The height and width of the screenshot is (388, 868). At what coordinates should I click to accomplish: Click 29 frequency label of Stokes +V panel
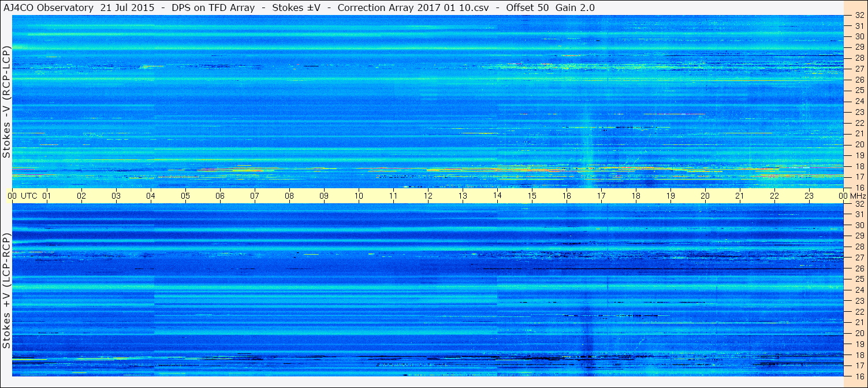(x=859, y=236)
